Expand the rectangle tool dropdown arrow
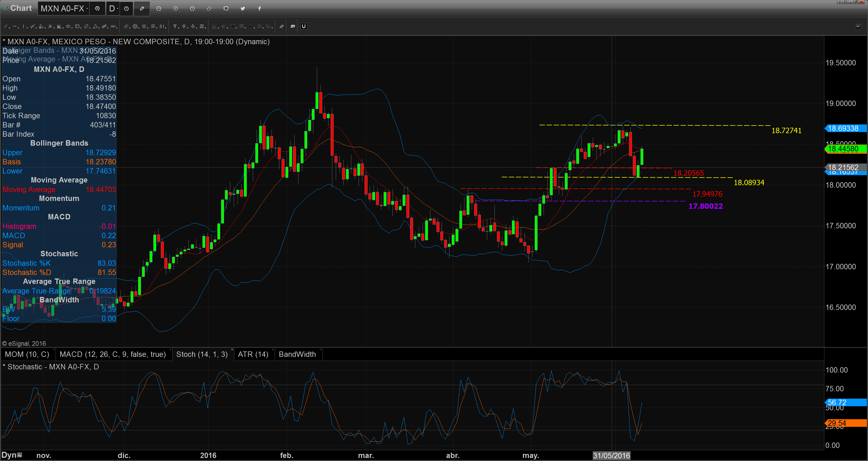This screenshot has width=868, height=461. (81, 28)
